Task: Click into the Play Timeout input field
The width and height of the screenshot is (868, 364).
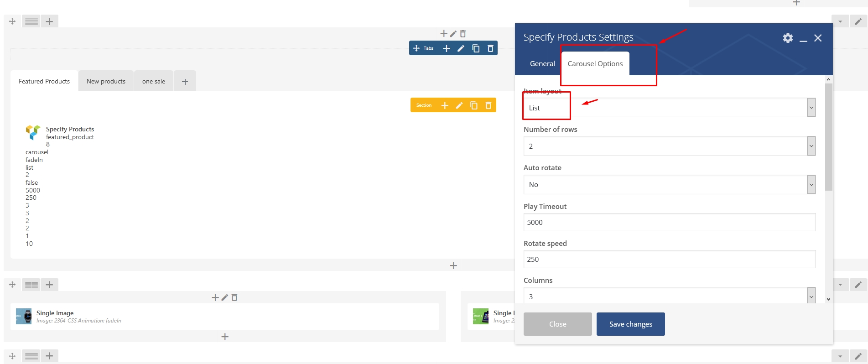Action: click(669, 223)
